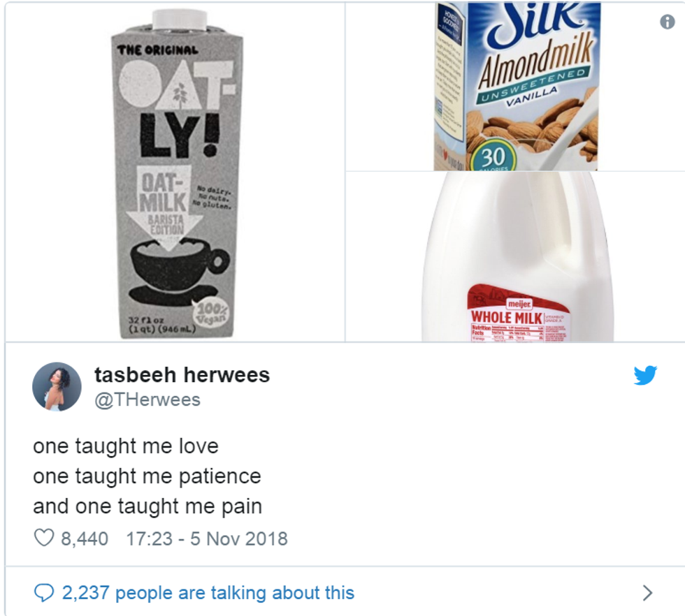Click the info icon above the images

667,22
